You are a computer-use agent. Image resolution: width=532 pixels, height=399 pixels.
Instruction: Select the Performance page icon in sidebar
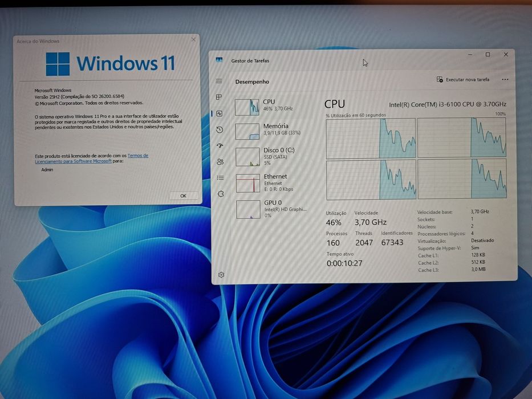coord(220,113)
